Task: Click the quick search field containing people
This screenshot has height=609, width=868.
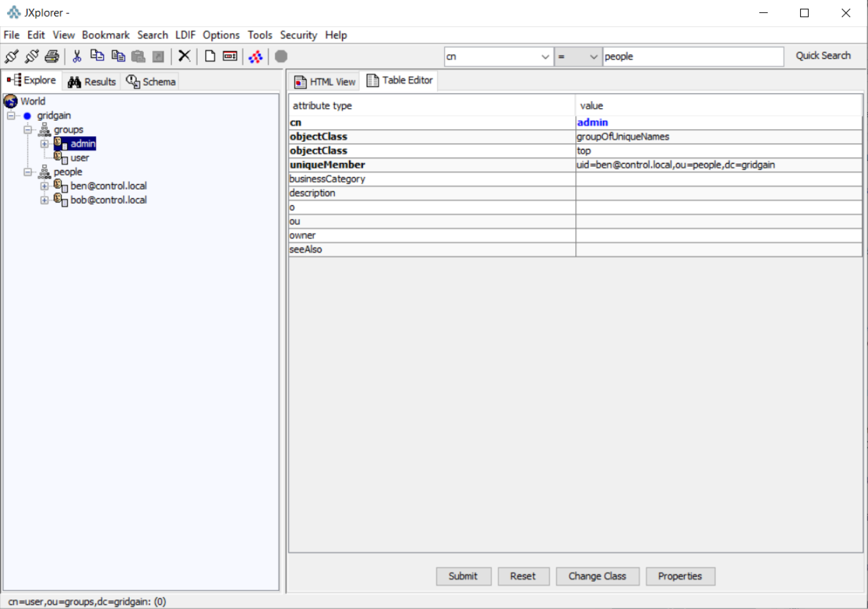Action: pos(693,56)
